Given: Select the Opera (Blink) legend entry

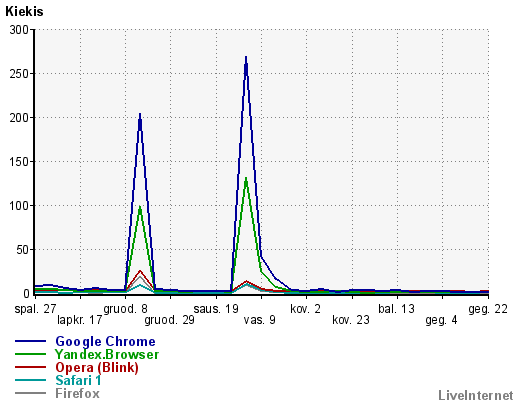Looking at the screenshot, I should (x=97, y=367).
